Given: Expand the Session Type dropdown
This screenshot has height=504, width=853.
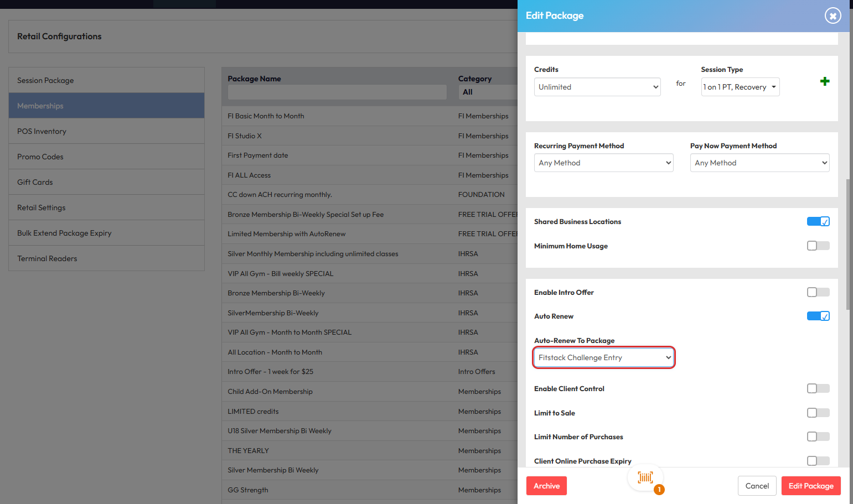Looking at the screenshot, I should (740, 87).
